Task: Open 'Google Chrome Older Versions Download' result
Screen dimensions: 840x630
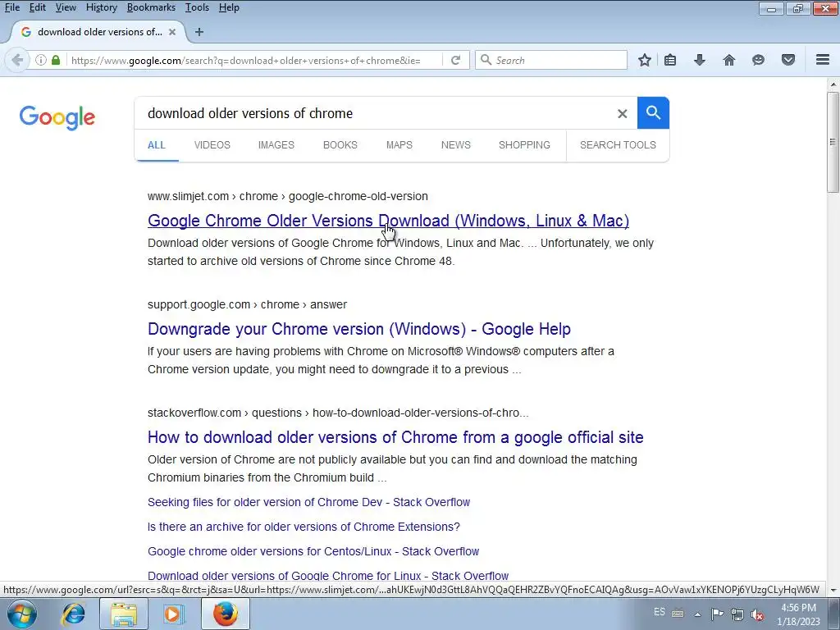Action: [388, 221]
